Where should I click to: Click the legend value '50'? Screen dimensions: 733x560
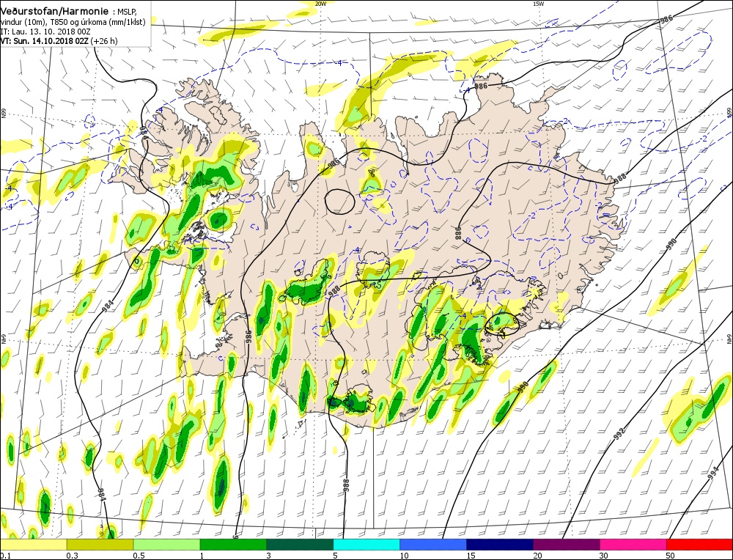(x=671, y=556)
